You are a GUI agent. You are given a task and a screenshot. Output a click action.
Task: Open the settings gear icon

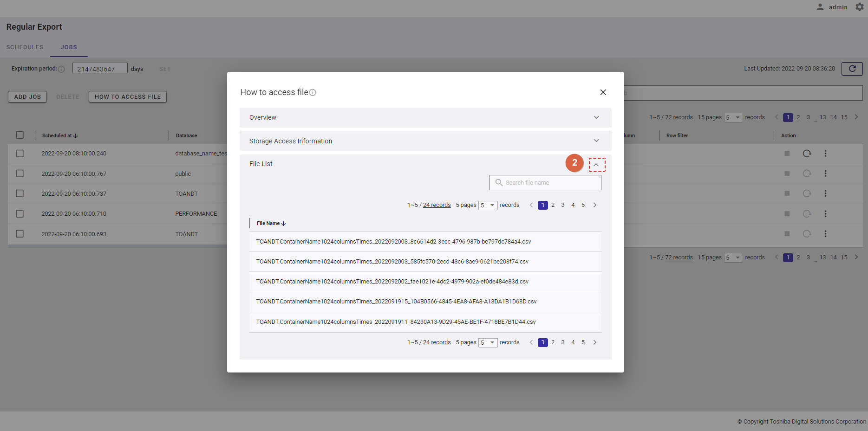859,7
